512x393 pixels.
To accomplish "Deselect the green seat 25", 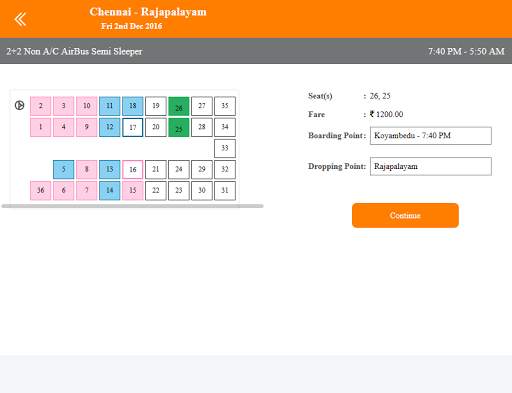I will coord(179,127).
